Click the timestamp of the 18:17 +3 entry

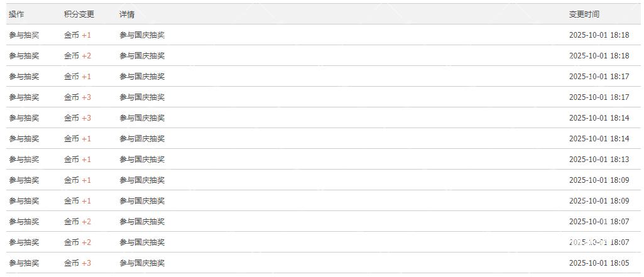(x=599, y=97)
